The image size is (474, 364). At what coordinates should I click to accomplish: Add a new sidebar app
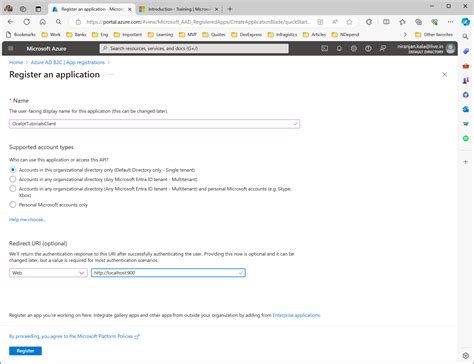pyautogui.click(x=466, y=162)
